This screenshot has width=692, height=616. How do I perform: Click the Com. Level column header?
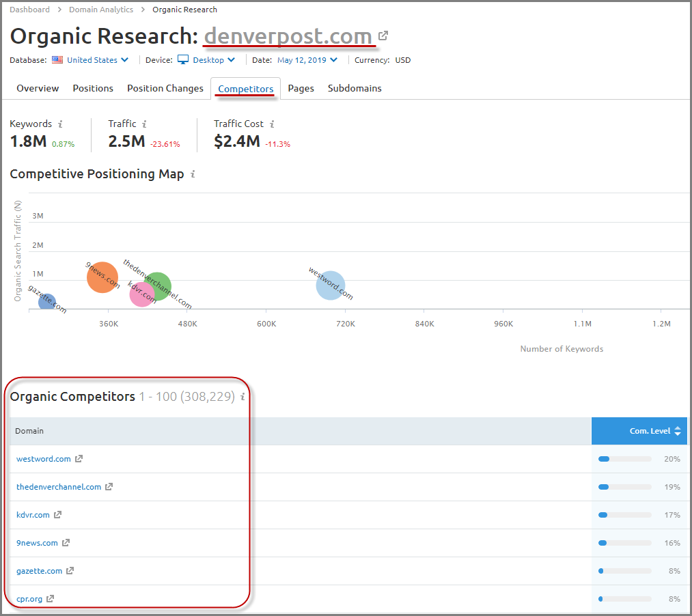pos(639,431)
